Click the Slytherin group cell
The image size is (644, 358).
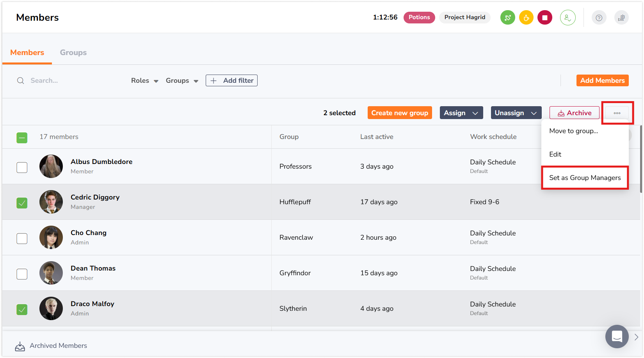pos(293,308)
